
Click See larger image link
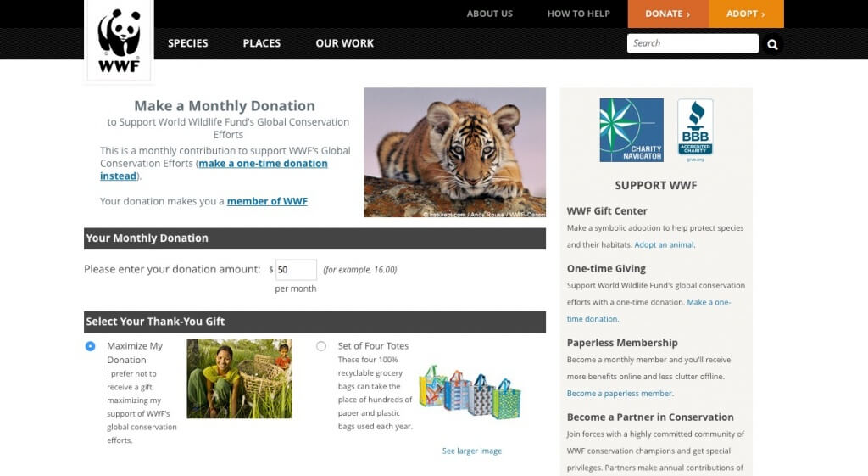tap(472, 451)
